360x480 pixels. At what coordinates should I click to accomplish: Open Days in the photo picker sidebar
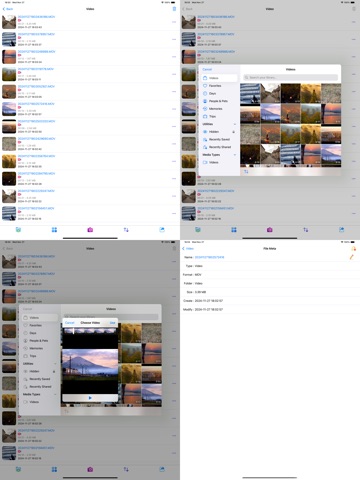[212, 93]
